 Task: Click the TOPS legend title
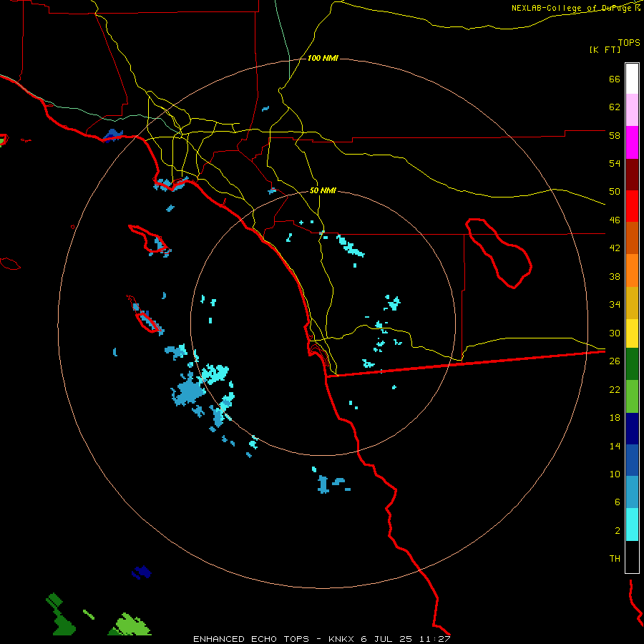tap(629, 42)
